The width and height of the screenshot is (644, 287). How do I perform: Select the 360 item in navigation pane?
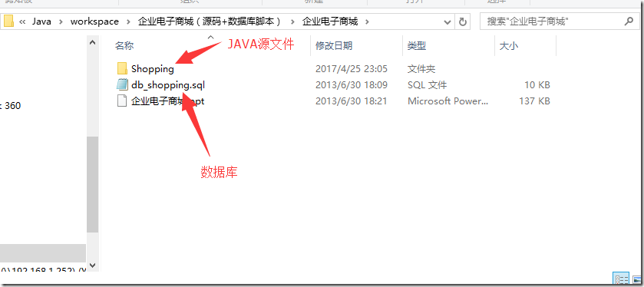click(x=11, y=106)
